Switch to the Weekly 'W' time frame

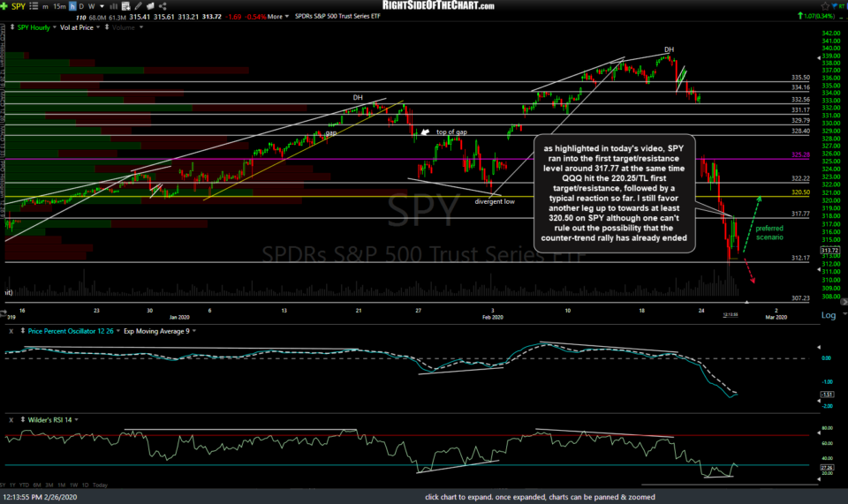coord(91,6)
